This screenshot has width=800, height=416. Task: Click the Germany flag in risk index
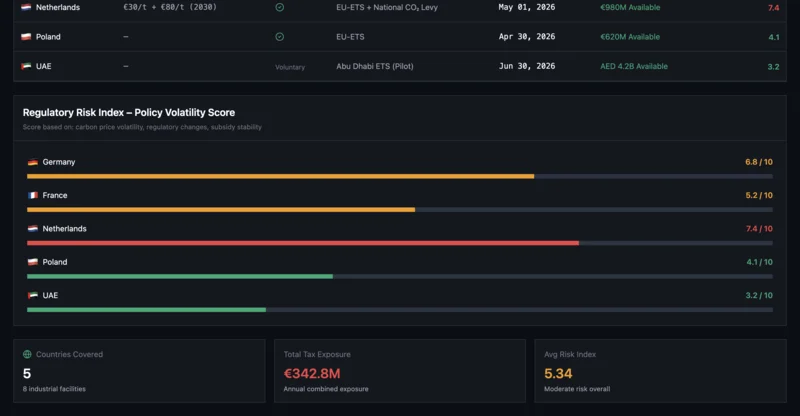click(x=32, y=162)
